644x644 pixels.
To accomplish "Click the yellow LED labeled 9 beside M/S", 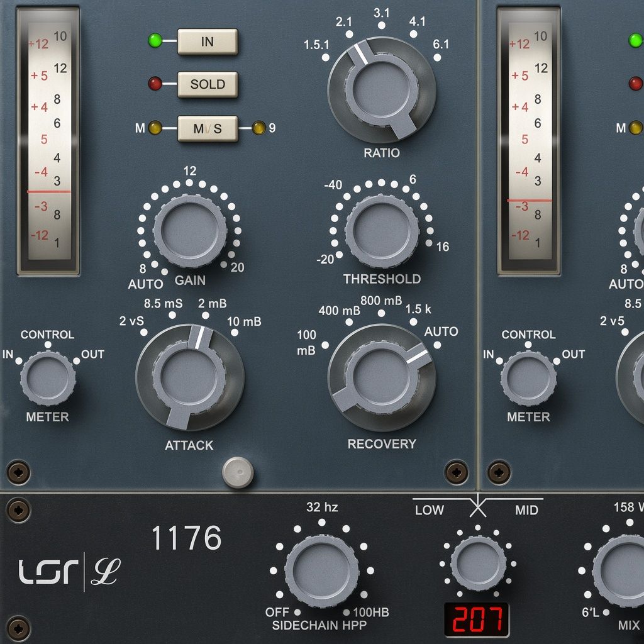I will [x=258, y=128].
